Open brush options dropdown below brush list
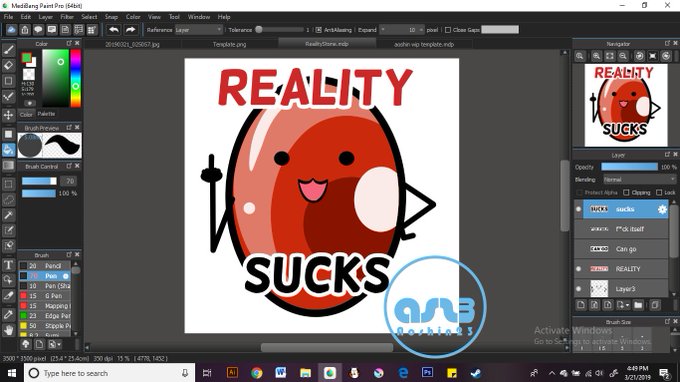The image size is (680, 382). (55, 344)
